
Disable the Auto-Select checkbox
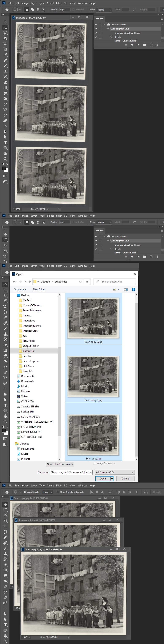[x=25, y=492]
